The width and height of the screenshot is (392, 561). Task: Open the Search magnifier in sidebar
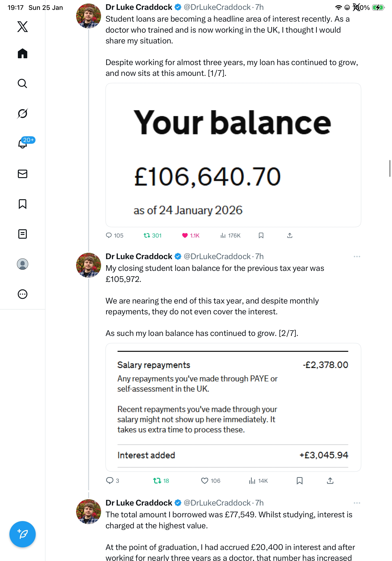point(23,83)
